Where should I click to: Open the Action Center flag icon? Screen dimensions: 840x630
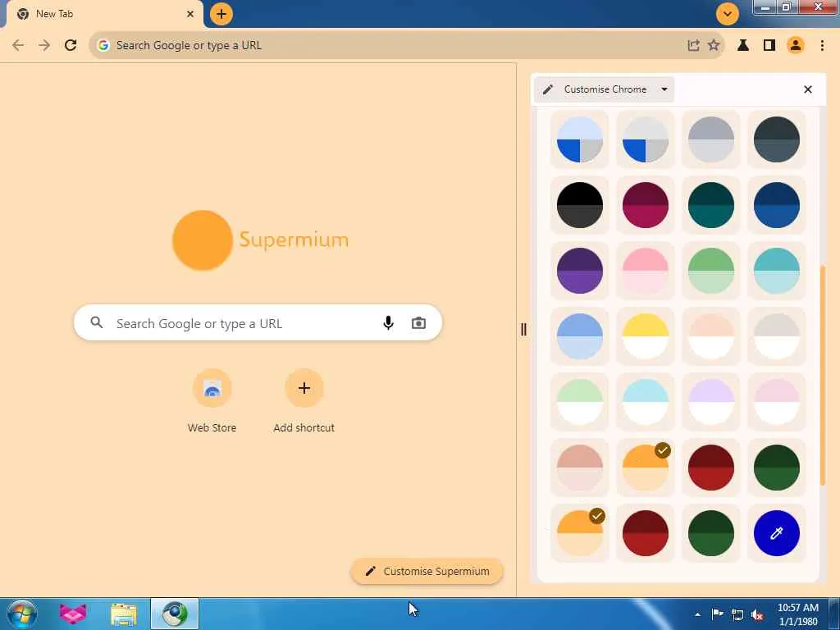(717, 614)
